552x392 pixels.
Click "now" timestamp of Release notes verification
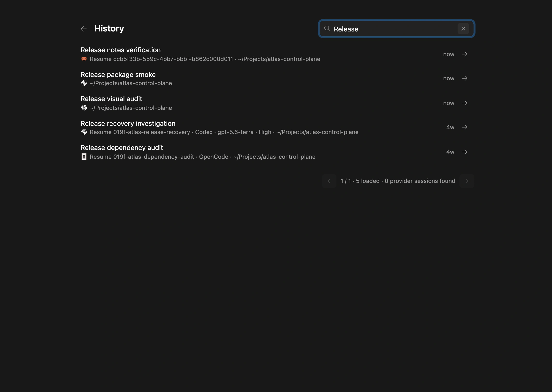click(449, 54)
